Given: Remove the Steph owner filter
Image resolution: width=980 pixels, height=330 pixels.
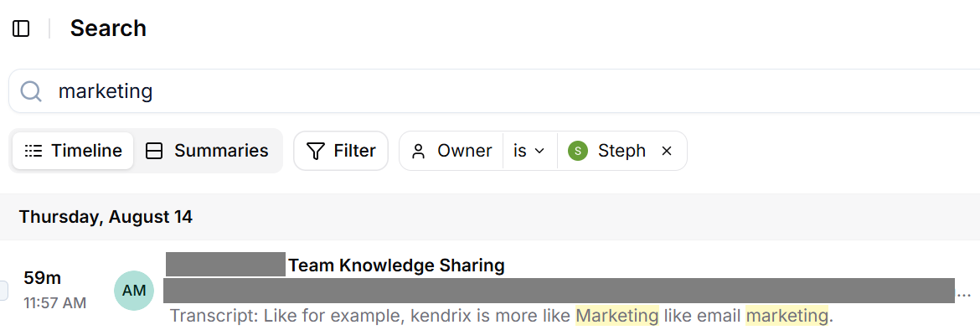Looking at the screenshot, I should pyautogui.click(x=667, y=151).
